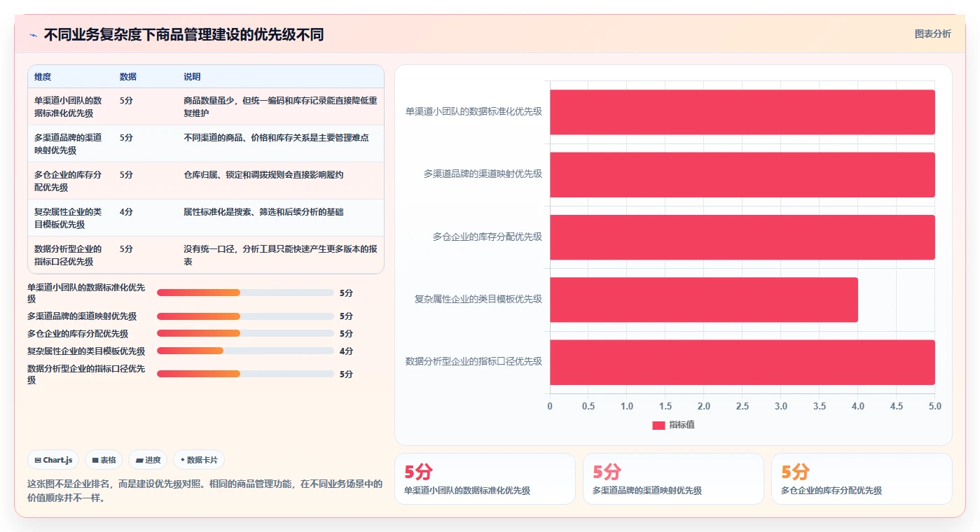The height and width of the screenshot is (532, 980).
Task: Click the footnote beginning 这张图不是企业排名
Action: tap(205, 491)
